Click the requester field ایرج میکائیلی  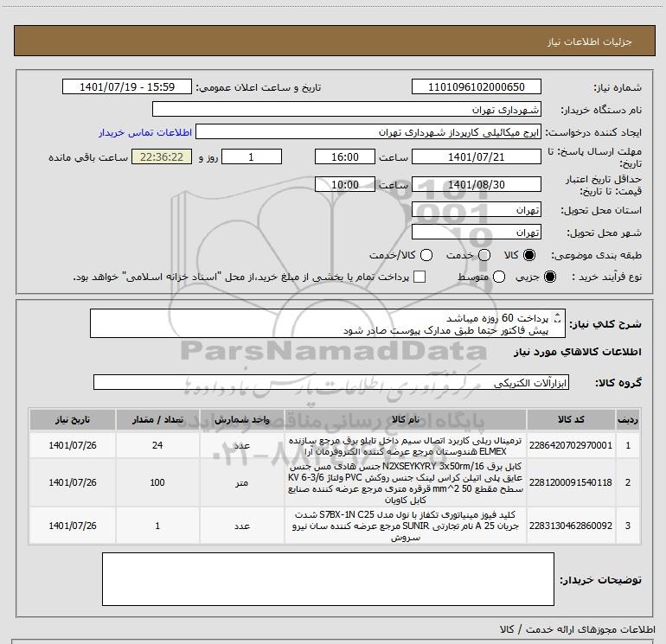pyautogui.click(x=368, y=131)
